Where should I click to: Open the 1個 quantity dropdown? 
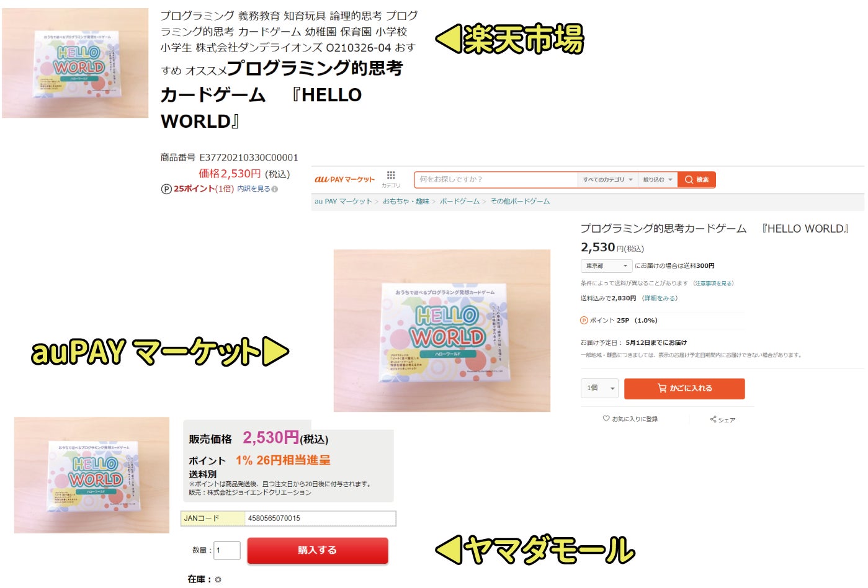tap(600, 388)
